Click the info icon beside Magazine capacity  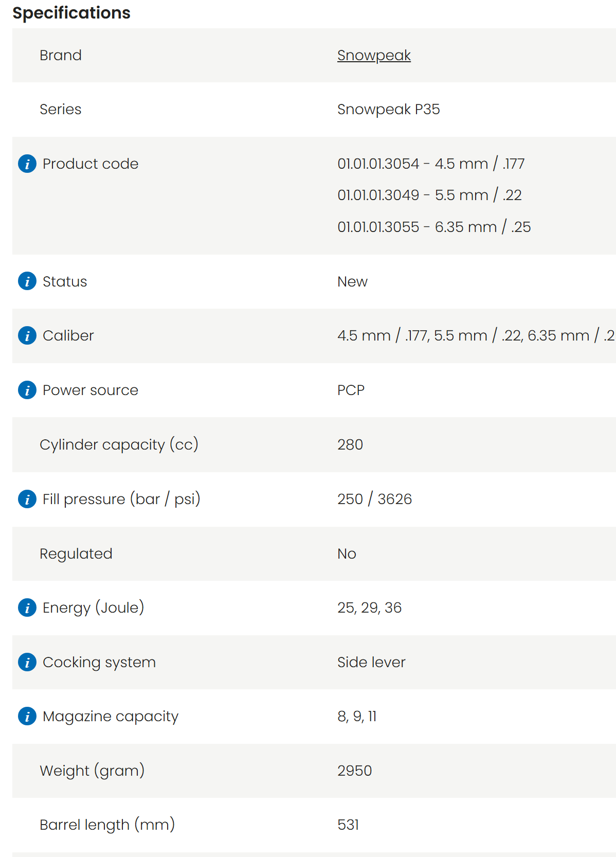point(27,716)
